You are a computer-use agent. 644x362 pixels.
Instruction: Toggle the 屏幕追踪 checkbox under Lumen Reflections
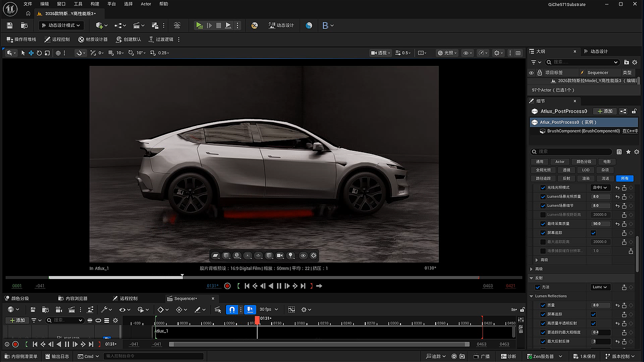click(593, 314)
